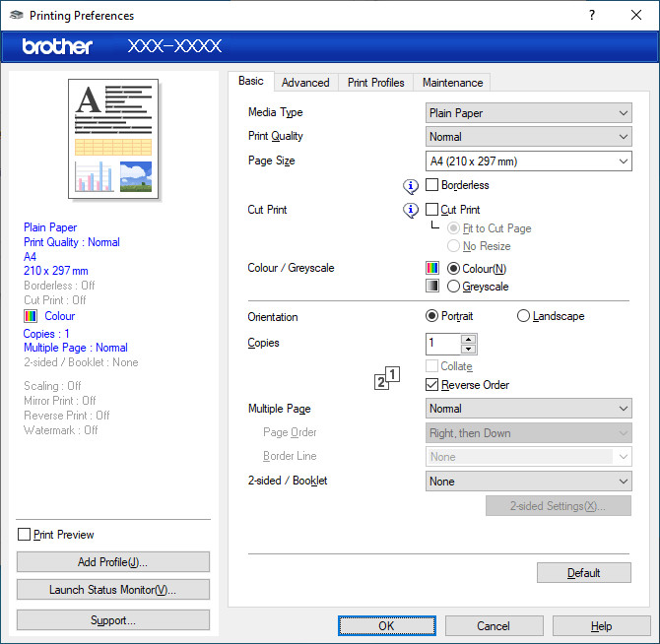The height and width of the screenshot is (644, 660).
Task: Open the Media Type dropdown
Action: point(529,112)
